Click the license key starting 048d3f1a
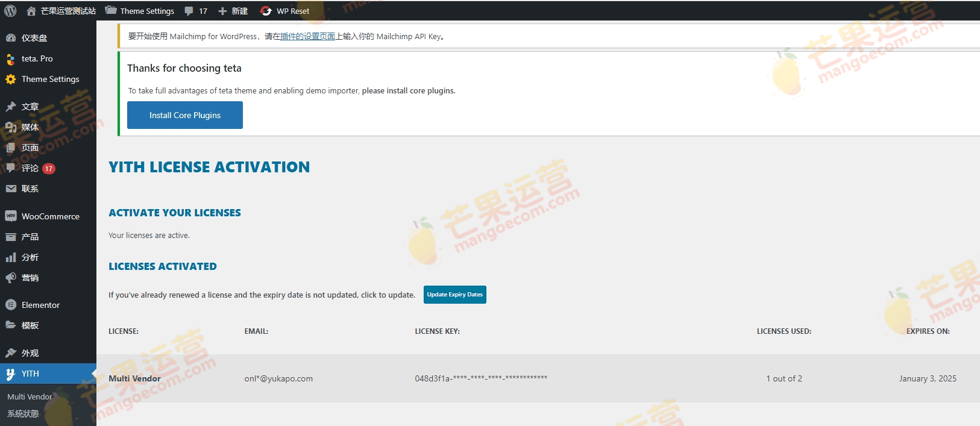Viewport: 980px width, 426px height. pos(481,378)
